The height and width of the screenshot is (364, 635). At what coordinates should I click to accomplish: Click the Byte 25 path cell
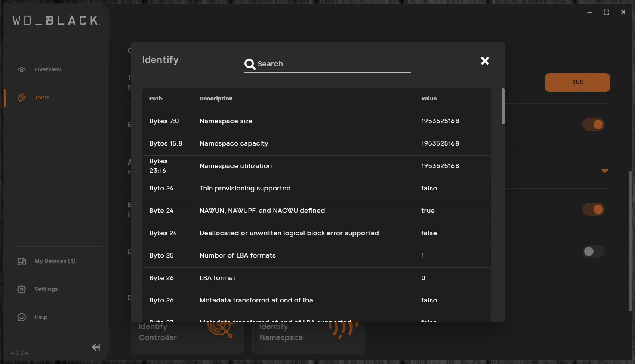coord(161,255)
